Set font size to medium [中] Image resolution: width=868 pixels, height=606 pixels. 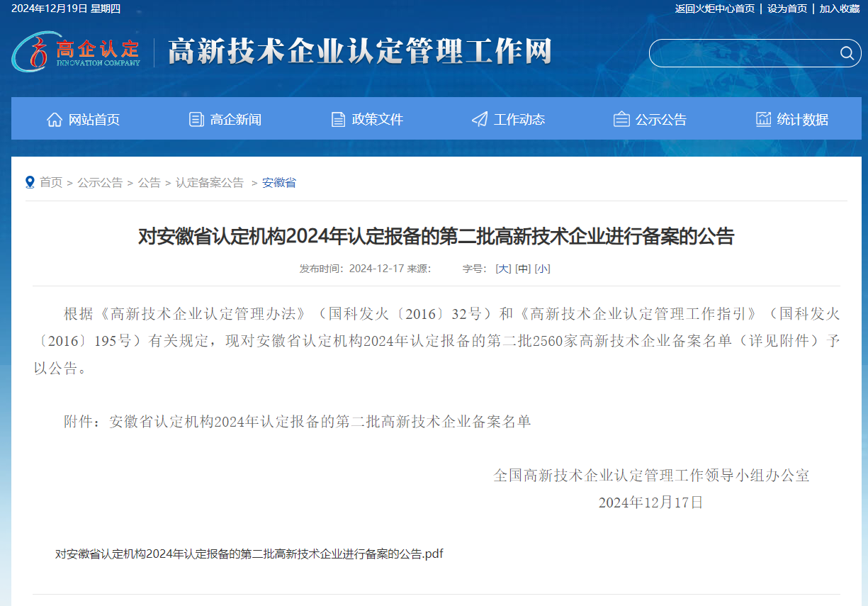pyautogui.click(x=523, y=269)
